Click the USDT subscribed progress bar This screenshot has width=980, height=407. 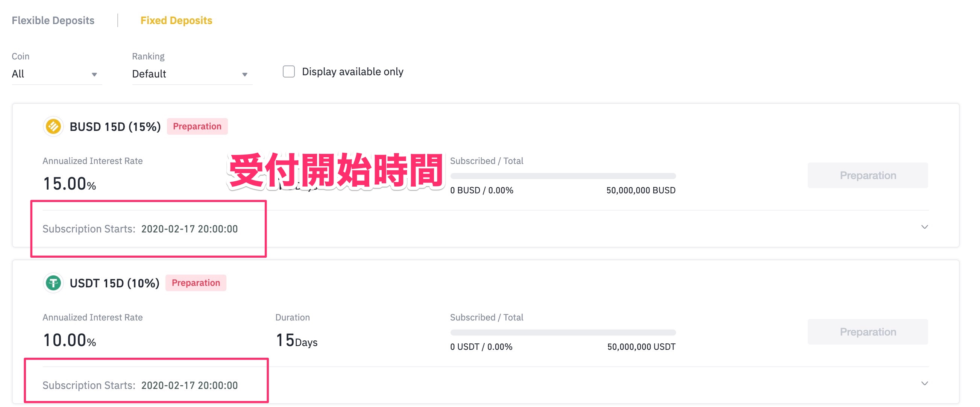click(563, 333)
